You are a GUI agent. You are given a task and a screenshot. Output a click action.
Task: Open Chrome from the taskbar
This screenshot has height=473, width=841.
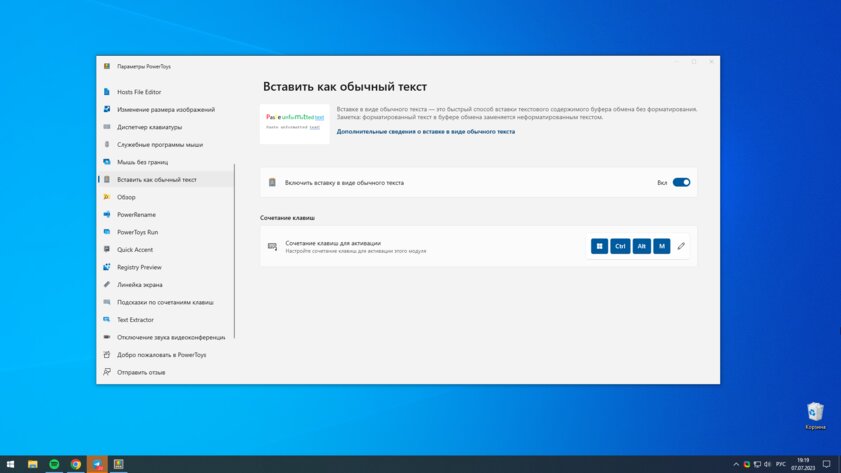[x=76, y=464]
